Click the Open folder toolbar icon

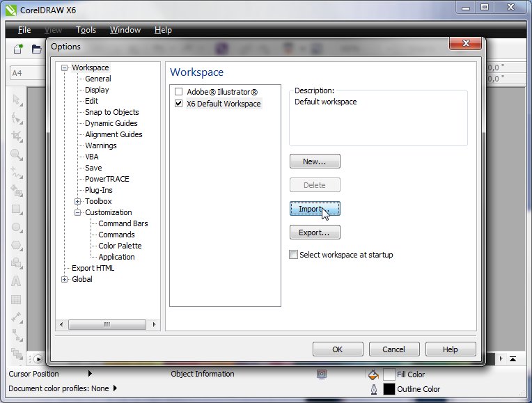pos(36,49)
